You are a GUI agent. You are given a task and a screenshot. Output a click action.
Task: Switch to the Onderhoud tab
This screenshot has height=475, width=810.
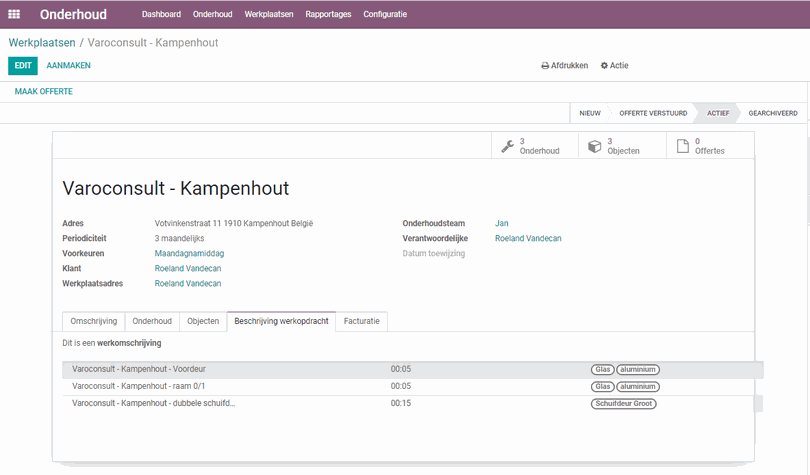pos(152,321)
